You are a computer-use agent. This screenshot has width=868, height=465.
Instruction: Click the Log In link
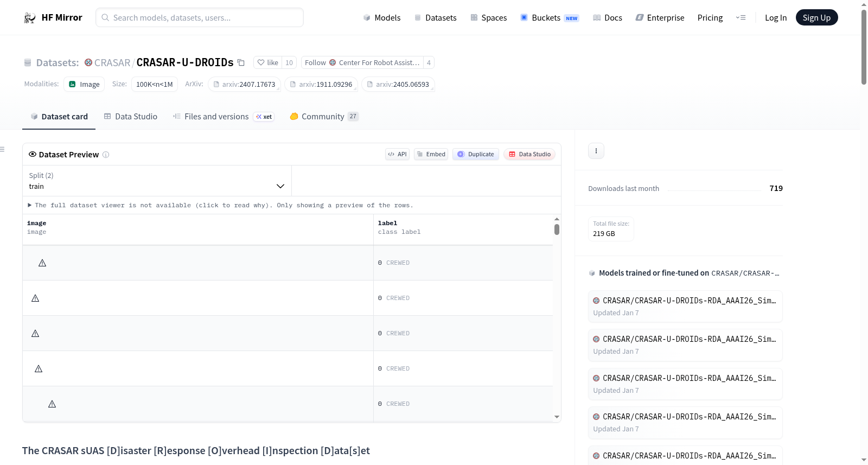point(776,18)
